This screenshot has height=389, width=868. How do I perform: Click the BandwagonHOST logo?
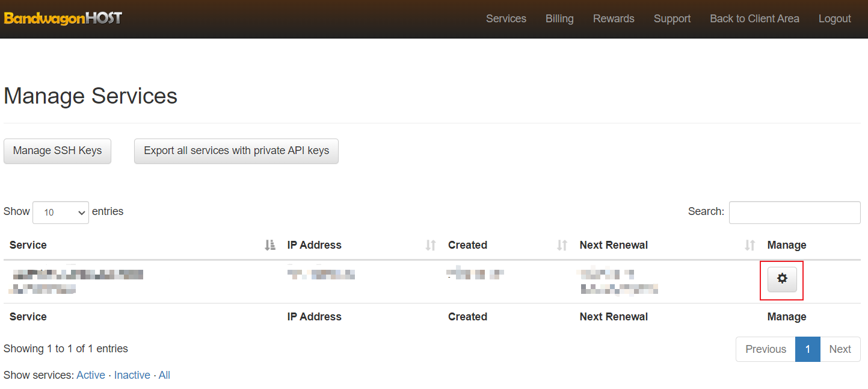[x=63, y=18]
